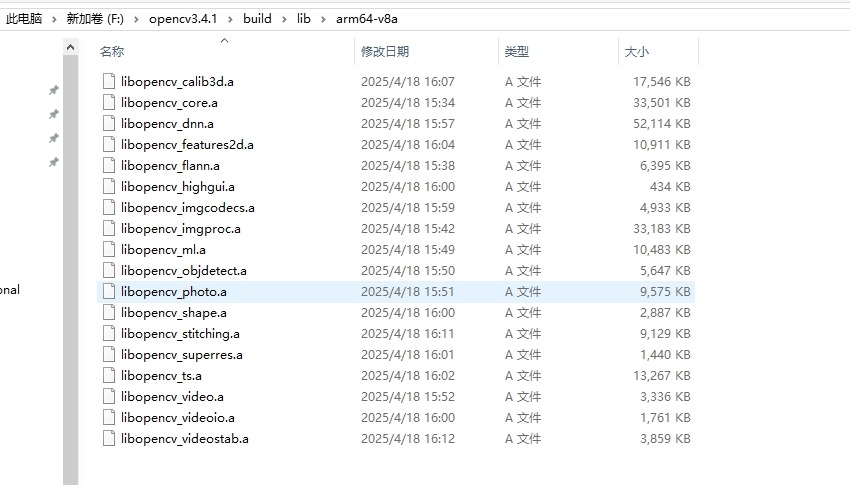Image resolution: width=850 pixels, height=485 pixels.
Task: Select the libopencv_photo.a file name
Action: (173, 292)
